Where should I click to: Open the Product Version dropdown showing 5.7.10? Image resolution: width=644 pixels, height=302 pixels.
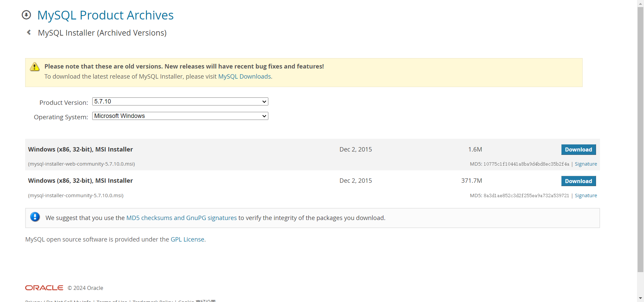(x=180, y=101)
